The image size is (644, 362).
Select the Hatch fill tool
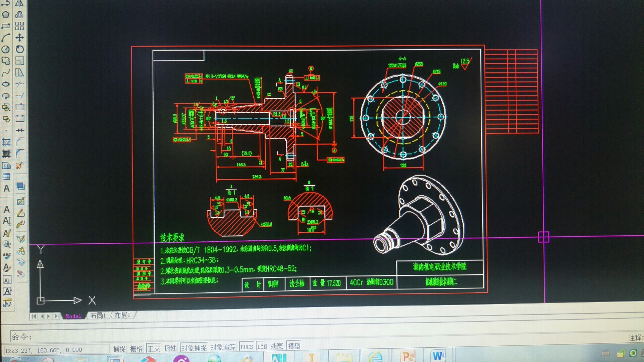[6, 142]
